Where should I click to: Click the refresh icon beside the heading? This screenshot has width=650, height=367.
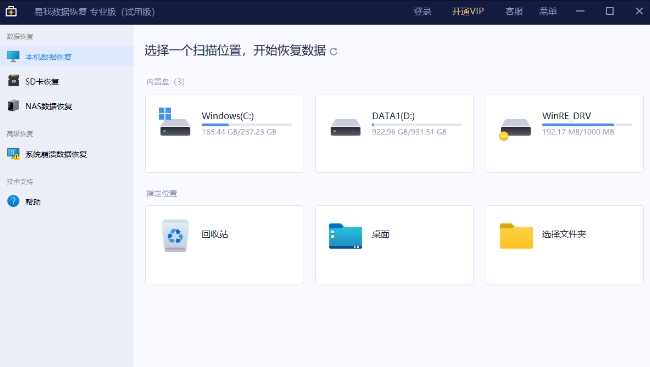click(333, 51)
